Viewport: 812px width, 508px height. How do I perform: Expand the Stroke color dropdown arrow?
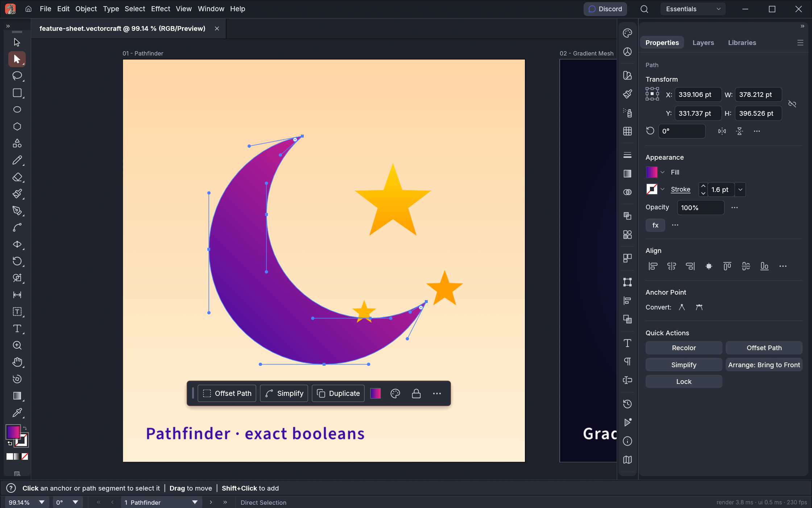tap(663, 189)
